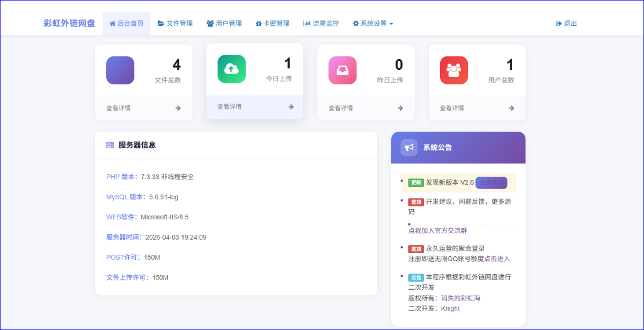
Task: Open the 卡密管理 page
Action: [x=272, y=24]
